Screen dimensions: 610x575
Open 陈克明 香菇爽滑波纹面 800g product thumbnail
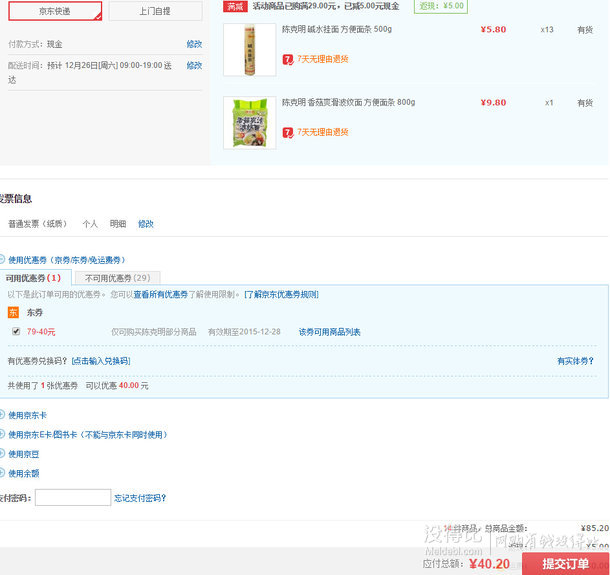250,123
